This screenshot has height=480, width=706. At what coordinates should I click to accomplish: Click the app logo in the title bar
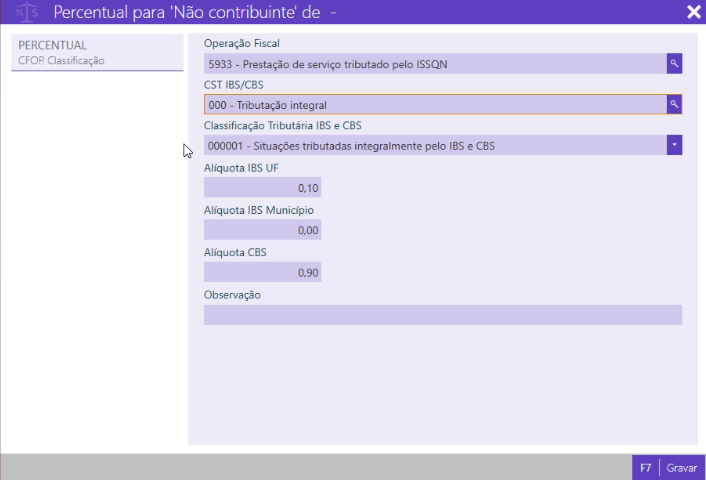click(x=27, y=12)
